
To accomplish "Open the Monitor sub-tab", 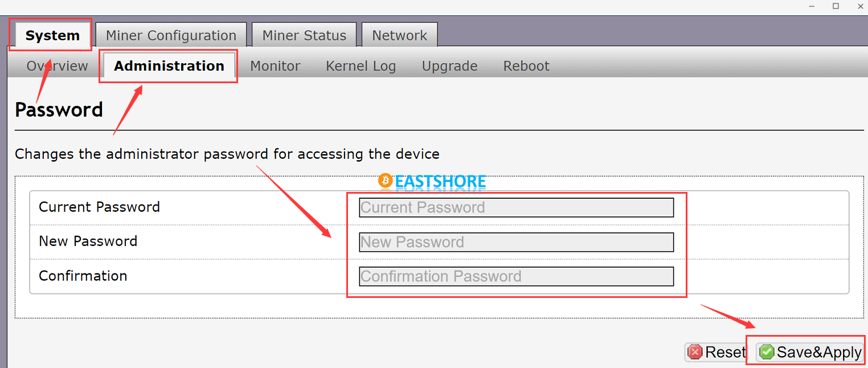I will (x=275, y=66).
